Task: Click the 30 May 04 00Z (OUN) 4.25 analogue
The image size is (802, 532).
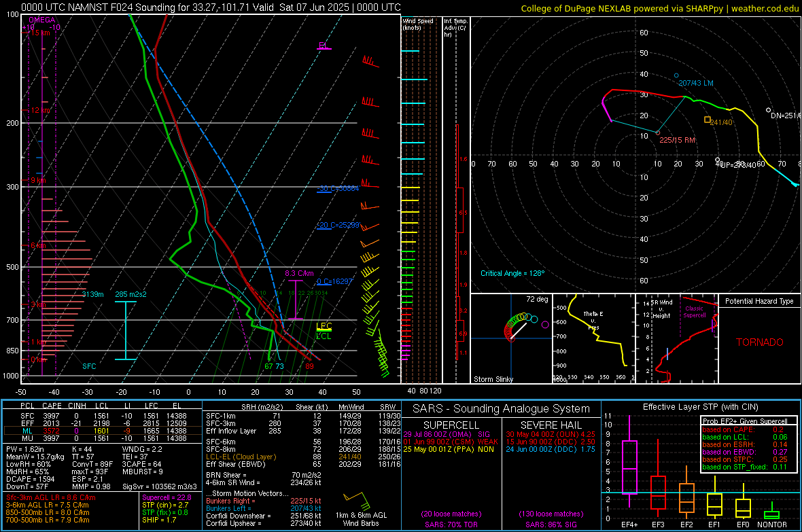Action: (551, 434)
